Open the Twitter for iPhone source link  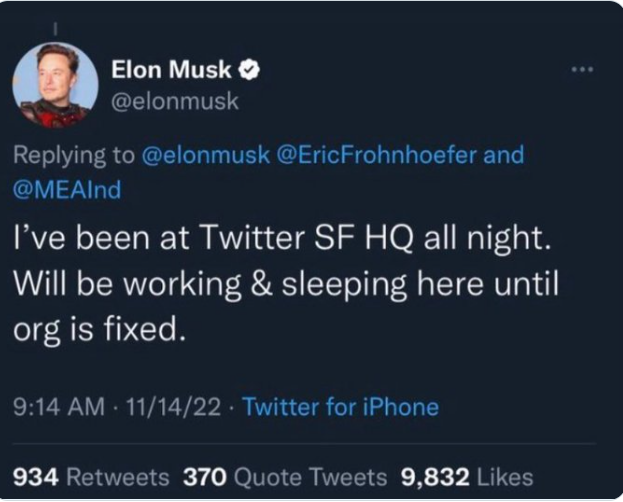340,407
